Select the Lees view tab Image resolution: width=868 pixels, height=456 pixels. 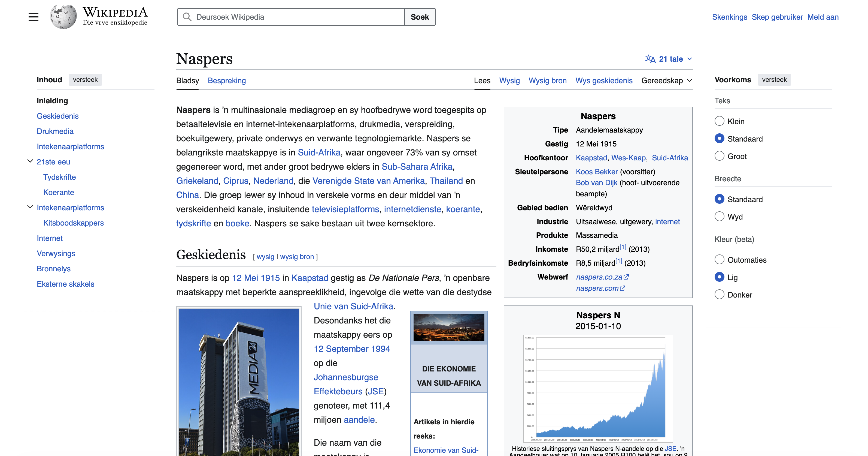[482, 81]
